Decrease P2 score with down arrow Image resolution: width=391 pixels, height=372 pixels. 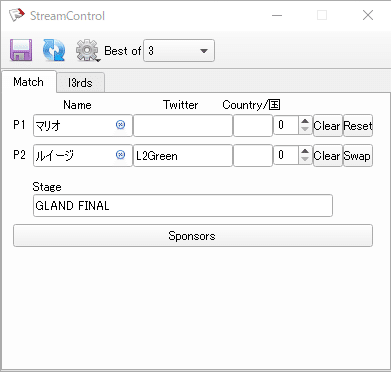(x=305, y=160)
